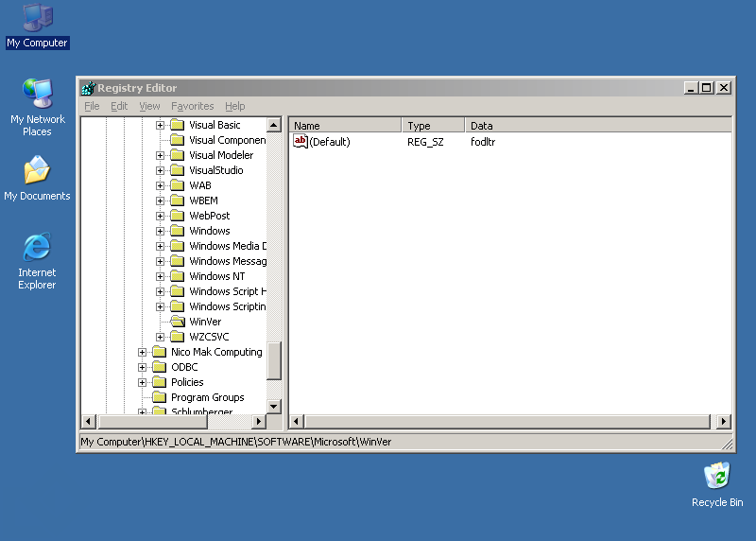This screenshot has width=756, height=541.
Task: Click the tree pane vertical scroll thumb
Action: [x=274, y=361]
